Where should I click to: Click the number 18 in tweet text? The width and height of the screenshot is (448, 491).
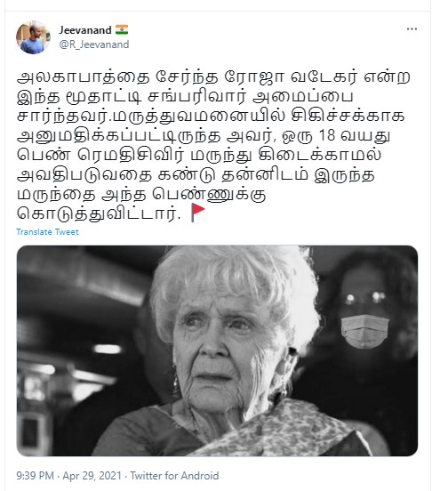(x=326, y=135)
